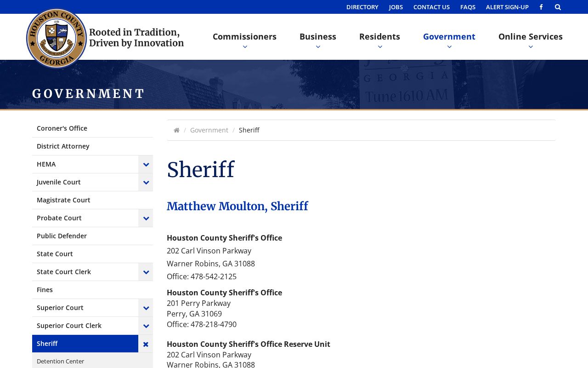Expand the Superior Court submenu

click(146, 308)
